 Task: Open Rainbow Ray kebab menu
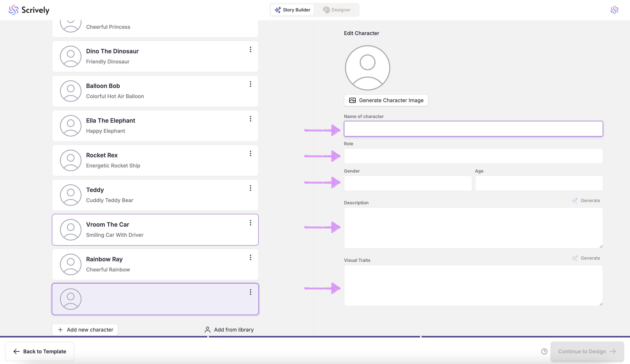pyautogui.click(x=250, y=257)
